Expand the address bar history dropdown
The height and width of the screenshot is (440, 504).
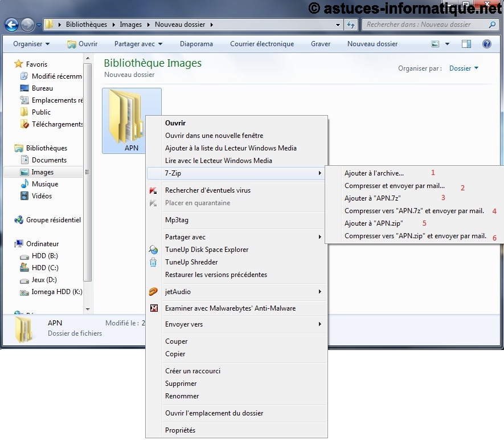[338, 25]
